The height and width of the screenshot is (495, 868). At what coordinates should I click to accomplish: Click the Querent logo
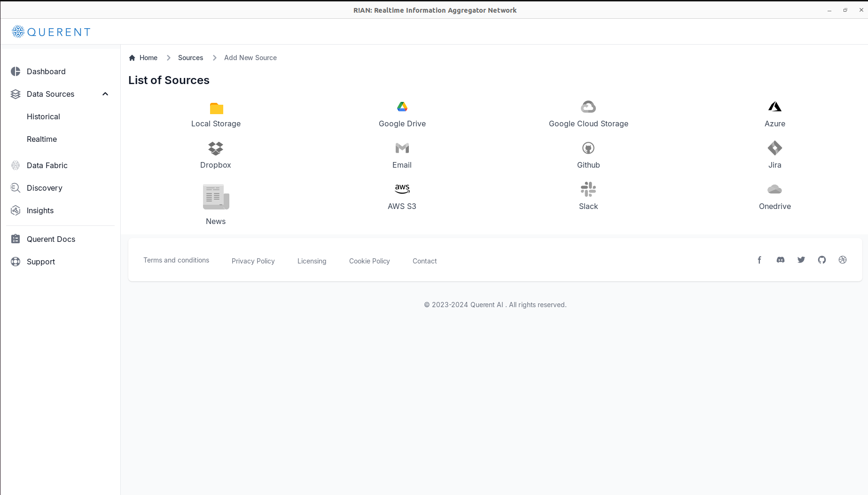point(51,32)
